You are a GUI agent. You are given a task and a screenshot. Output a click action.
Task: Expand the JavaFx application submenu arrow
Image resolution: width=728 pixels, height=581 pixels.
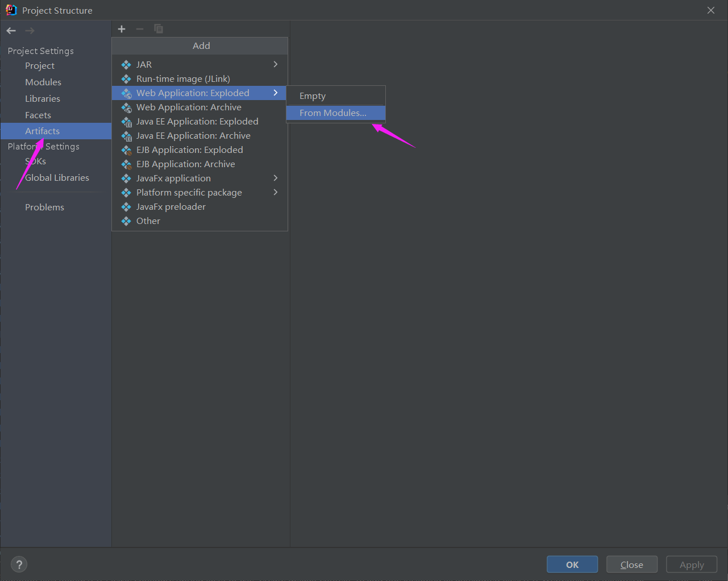[276, 178]
